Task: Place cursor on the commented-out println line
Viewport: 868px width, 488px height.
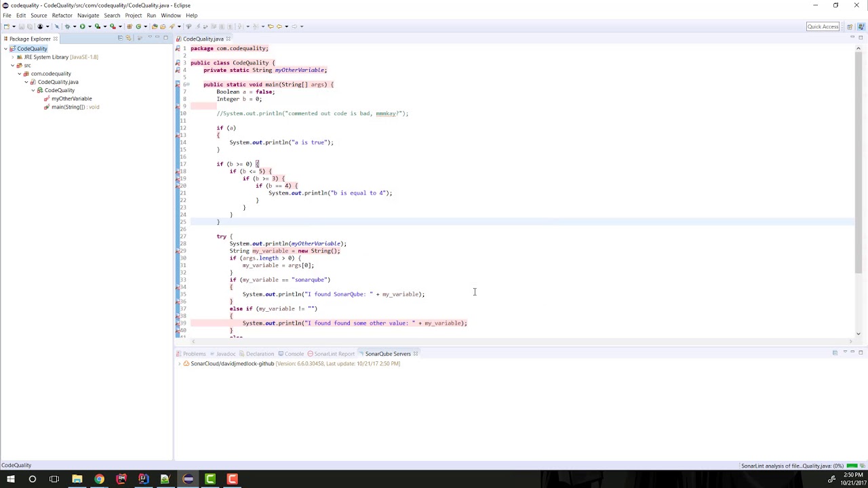Action: (312, 113)
